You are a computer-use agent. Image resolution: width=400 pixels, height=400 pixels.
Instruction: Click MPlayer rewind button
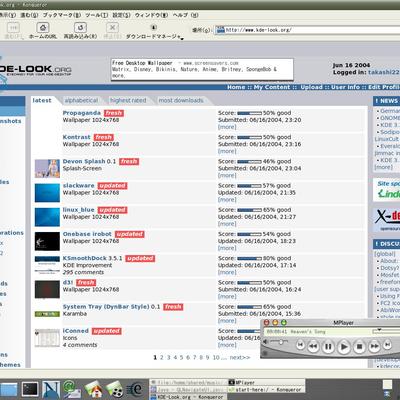click(313, 346)
